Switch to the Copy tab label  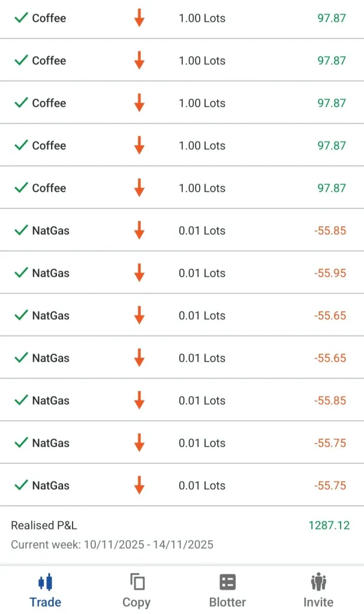point(137,602)
